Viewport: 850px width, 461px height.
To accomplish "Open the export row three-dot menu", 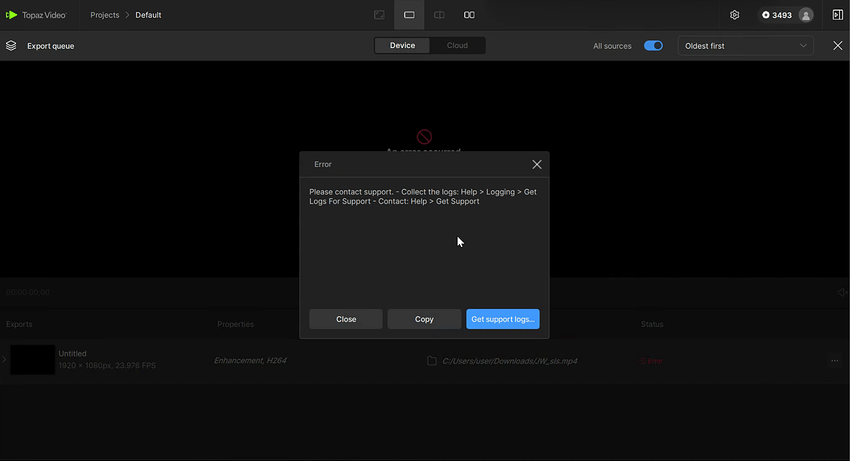I will pyautogui.click(x=835, y=361).
